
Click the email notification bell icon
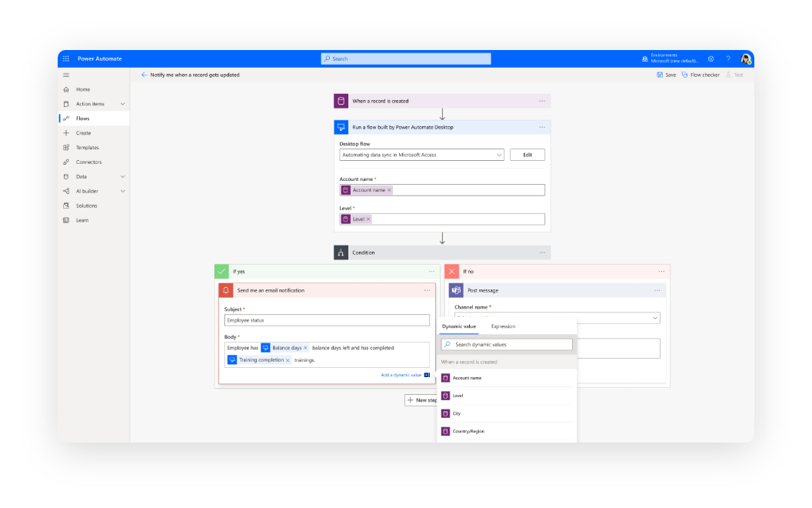tap(226, 290)
